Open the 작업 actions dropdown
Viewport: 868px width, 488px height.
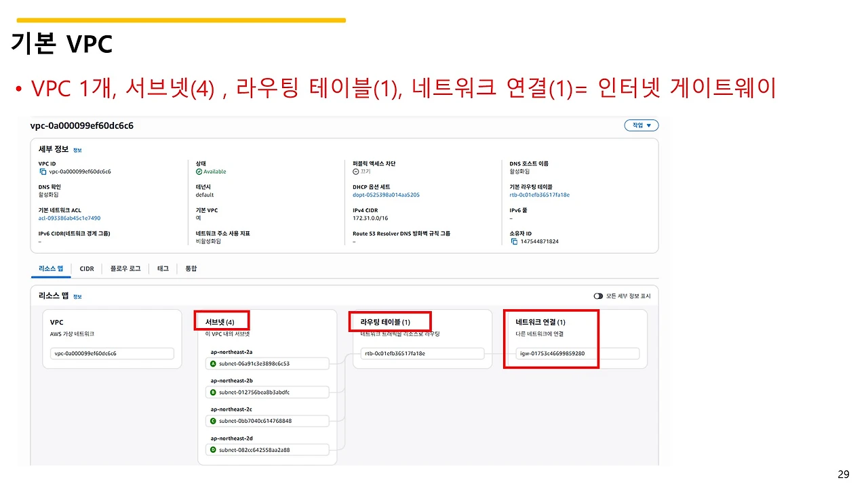click(x=640, y=125)
